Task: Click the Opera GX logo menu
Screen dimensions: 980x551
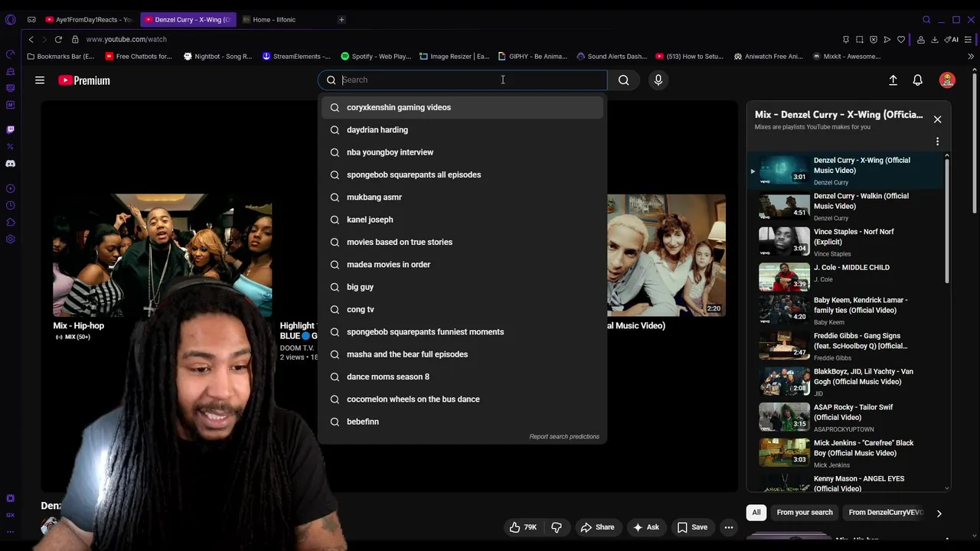Action: click(10, 19)
